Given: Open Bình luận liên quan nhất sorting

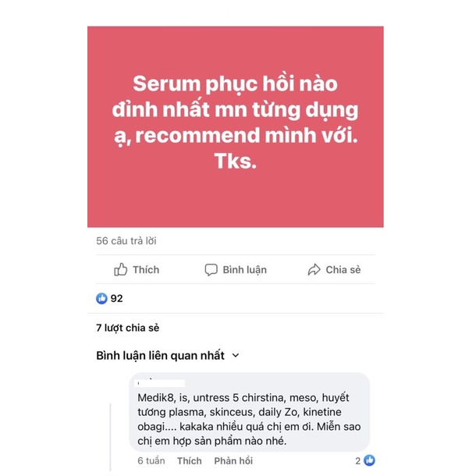Looking at the screenshot, I should 160,356.
